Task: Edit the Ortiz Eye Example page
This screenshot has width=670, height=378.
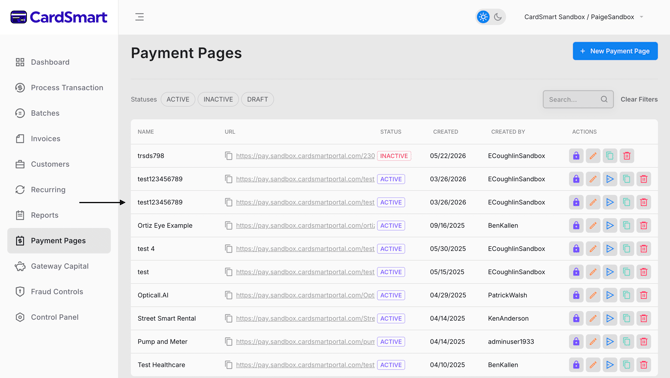Action: (593, 226)
